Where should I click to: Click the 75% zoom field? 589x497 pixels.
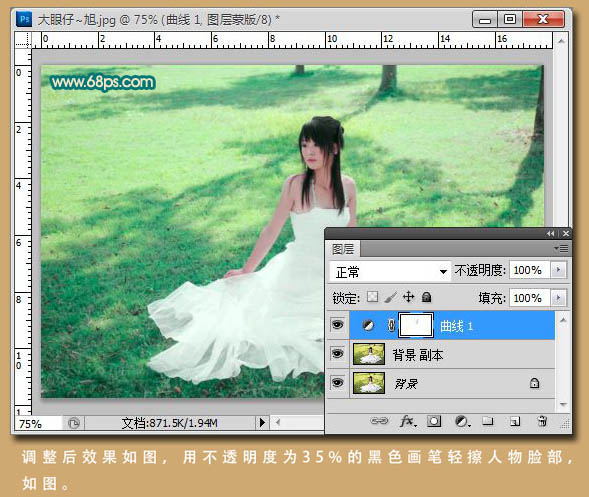[x=38, y=424]
